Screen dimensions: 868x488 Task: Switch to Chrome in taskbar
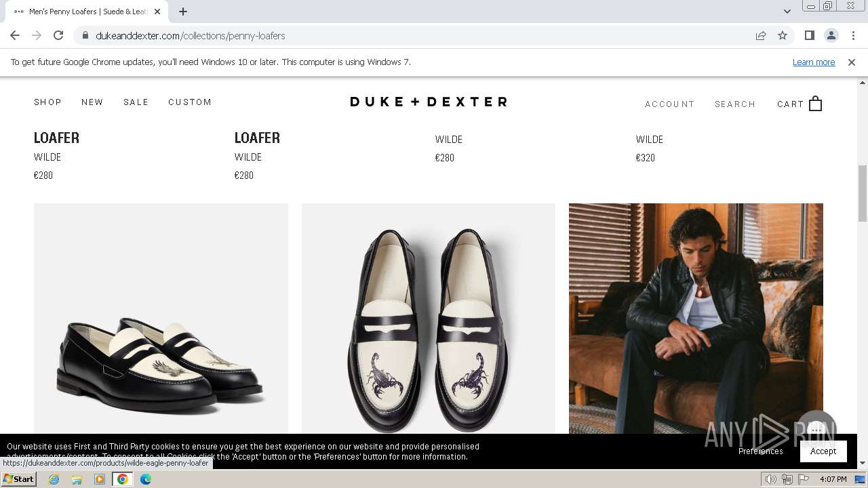[x=123, y=479]
